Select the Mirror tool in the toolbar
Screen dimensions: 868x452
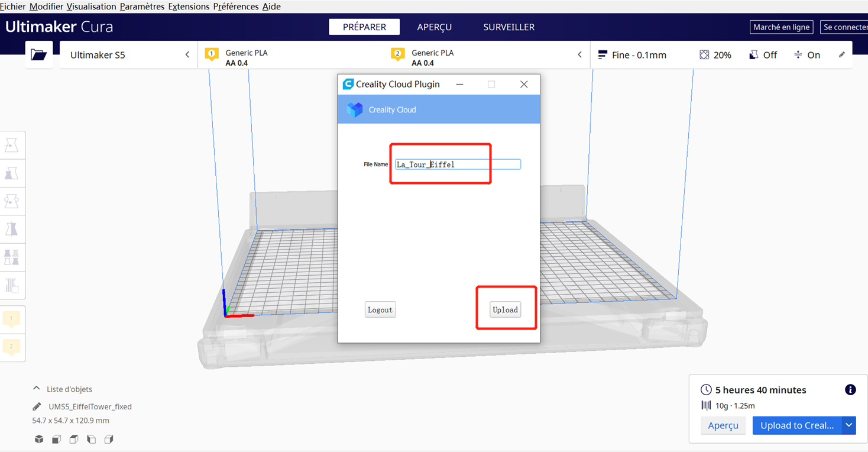pos(13,229)
